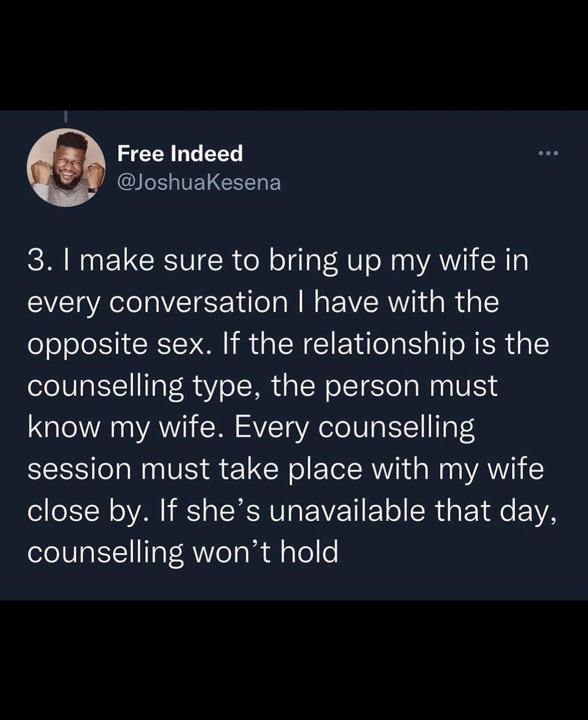Click the black area below the tweet
Viewport: 588px width, 720px height.
coord(294,660)
